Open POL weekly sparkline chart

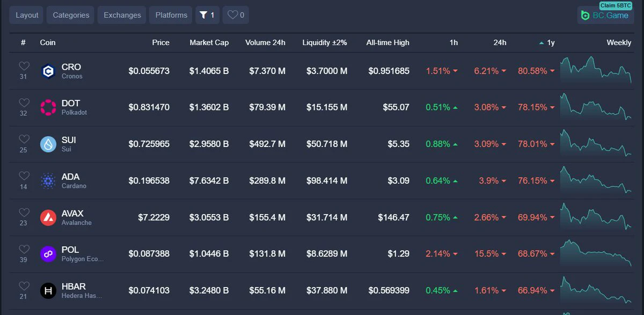596,253
